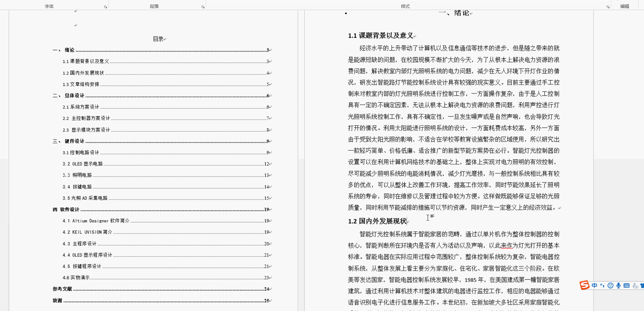This screenshot has width=644, height=311.
Task: Select TOC line 3.1 控制电路设计
Action: tap(167, 153)
